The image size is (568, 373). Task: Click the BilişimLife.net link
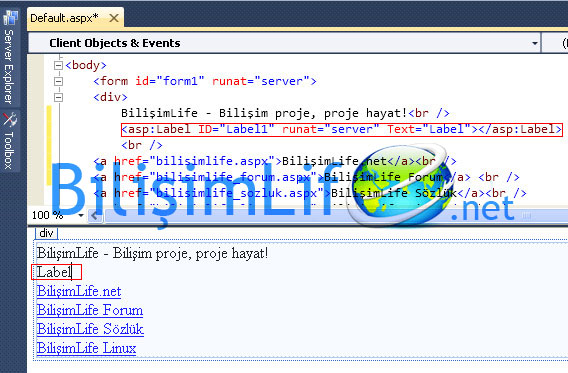point(79,291)
